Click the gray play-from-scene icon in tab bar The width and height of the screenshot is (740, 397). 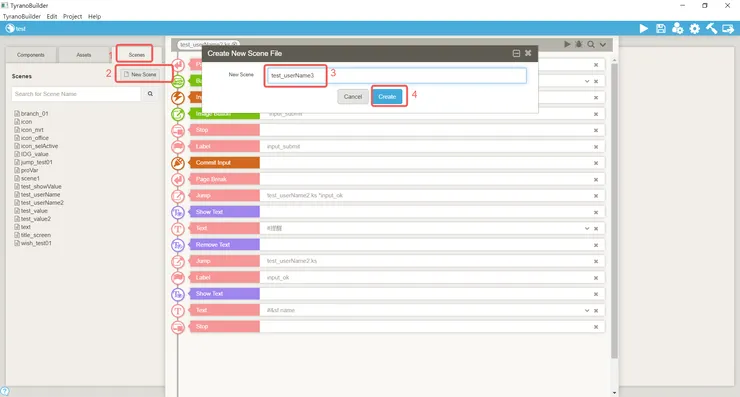(x=567, y=44)
